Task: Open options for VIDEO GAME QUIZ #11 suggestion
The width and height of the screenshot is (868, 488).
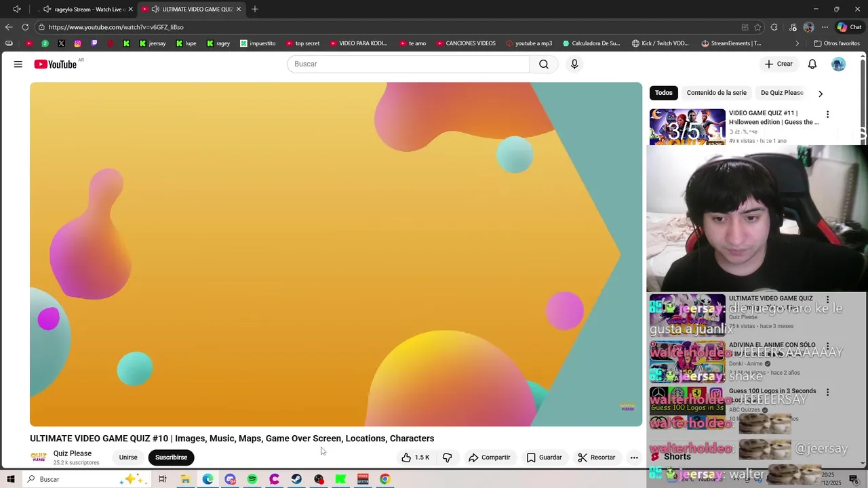Action: point(827,115)
